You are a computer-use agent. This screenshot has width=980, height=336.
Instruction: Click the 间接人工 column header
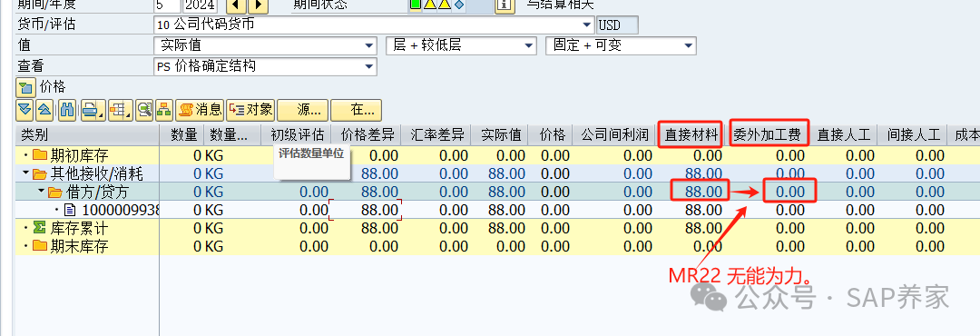point(913,134)
